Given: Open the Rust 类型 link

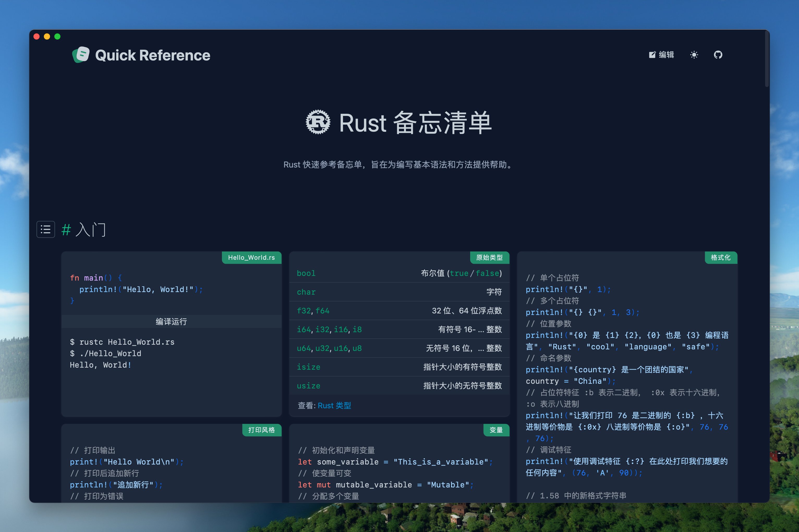Looking at the screenshot, I should tap(334, 405).
